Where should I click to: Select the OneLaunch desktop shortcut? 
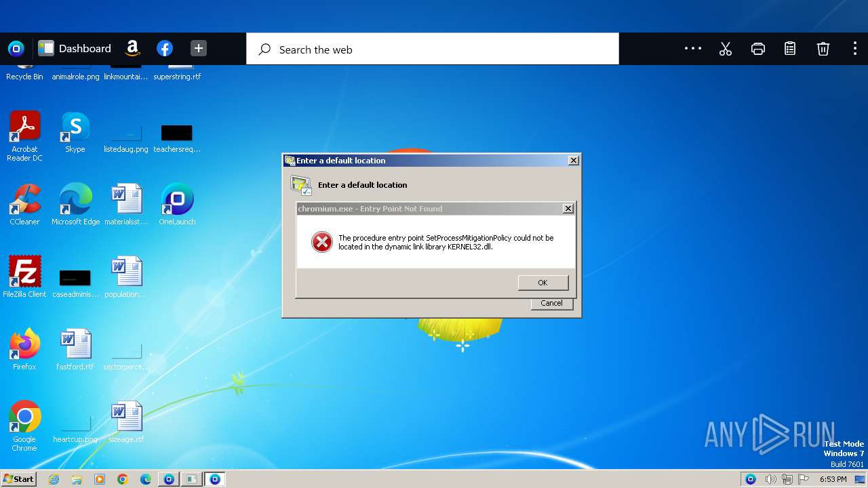(177, 205)
